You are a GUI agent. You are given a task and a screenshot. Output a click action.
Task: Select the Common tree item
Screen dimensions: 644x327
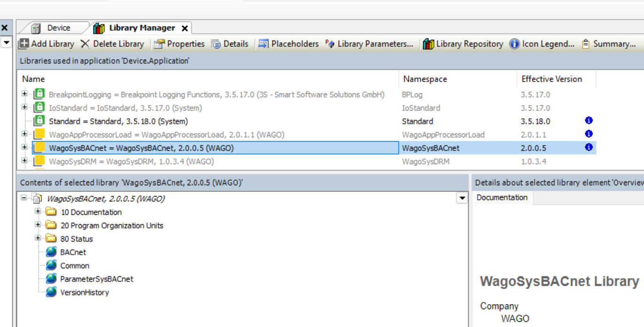pyautogui.click(x=75, y=266)
